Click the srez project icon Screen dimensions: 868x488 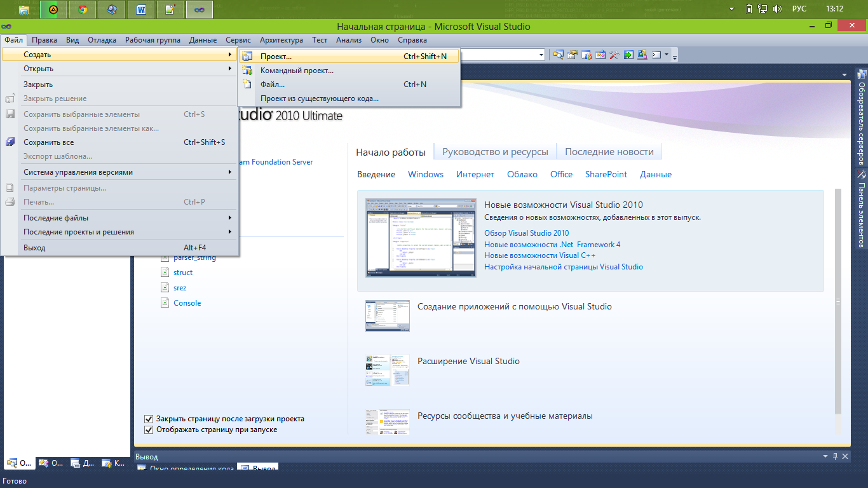tap(165, 288)
